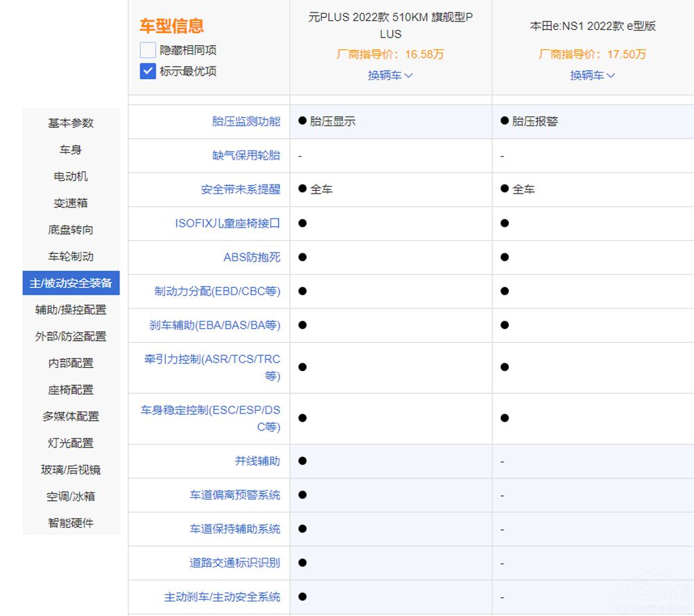
Task: Click 道路交通标识识别 parameter link
Action: [235, 563]
